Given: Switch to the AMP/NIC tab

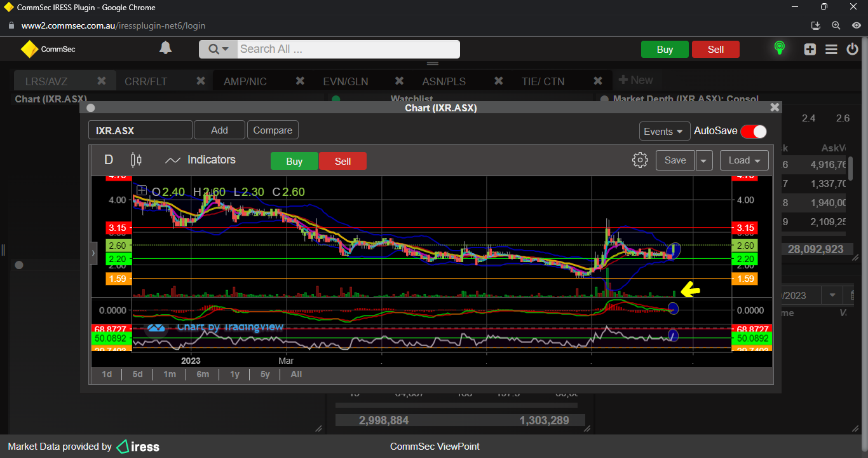Looking at the screenshot, I should click(245, 81).
